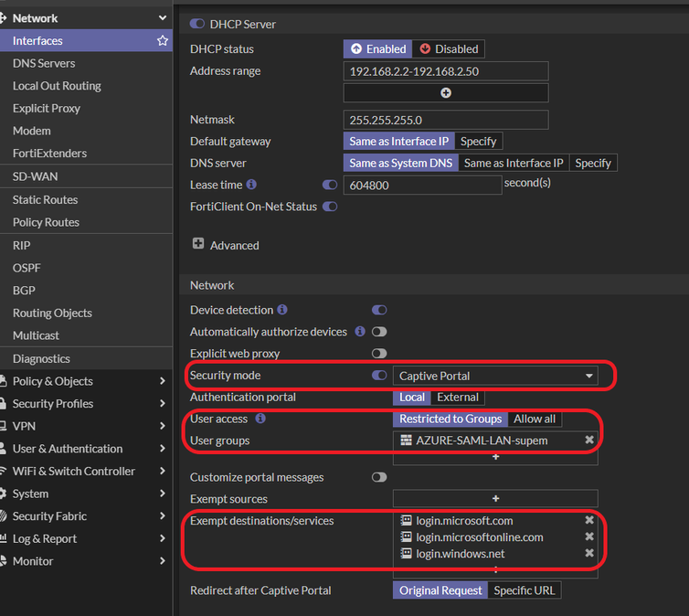Viewport: 689px width, 616px height.
Task: Expand Policy & Objects menu
Action: [86, 381]
